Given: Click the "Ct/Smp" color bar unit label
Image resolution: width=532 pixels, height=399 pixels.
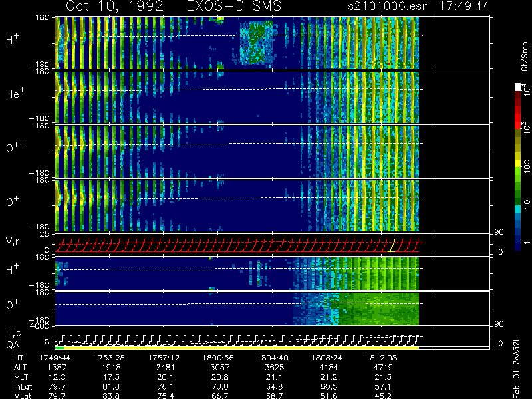Looking at the screenshot, I should (525, 57).
